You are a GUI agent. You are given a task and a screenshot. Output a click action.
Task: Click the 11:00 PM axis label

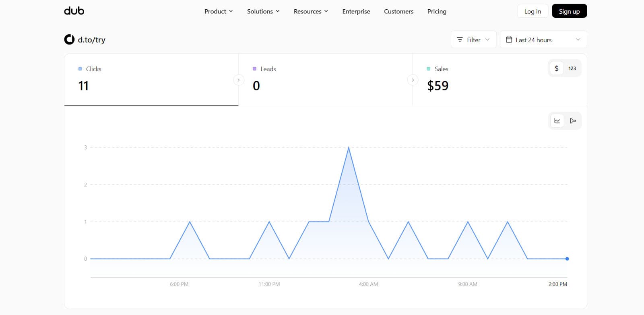pos(269,284)
